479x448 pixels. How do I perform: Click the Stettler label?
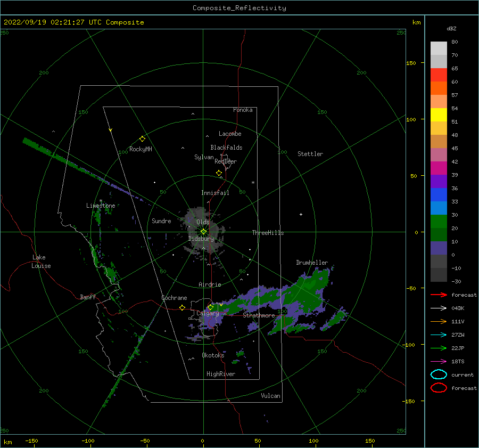310,154
